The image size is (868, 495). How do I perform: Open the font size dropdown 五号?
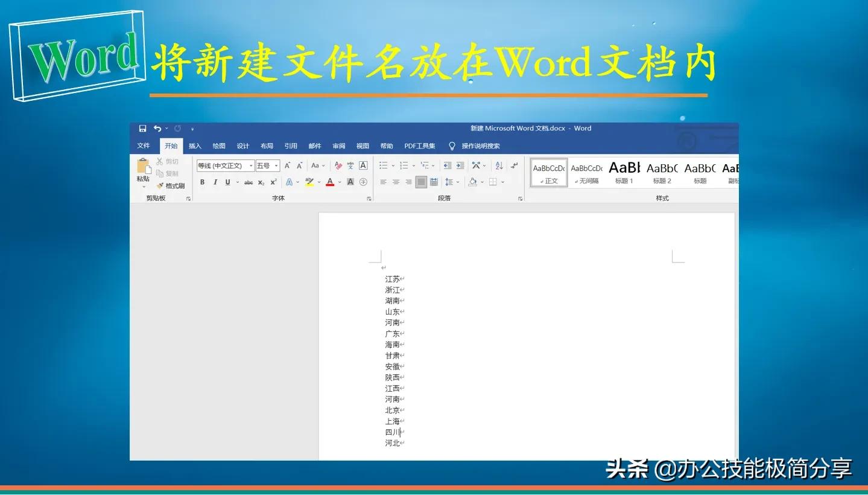[x=276, y=166]
